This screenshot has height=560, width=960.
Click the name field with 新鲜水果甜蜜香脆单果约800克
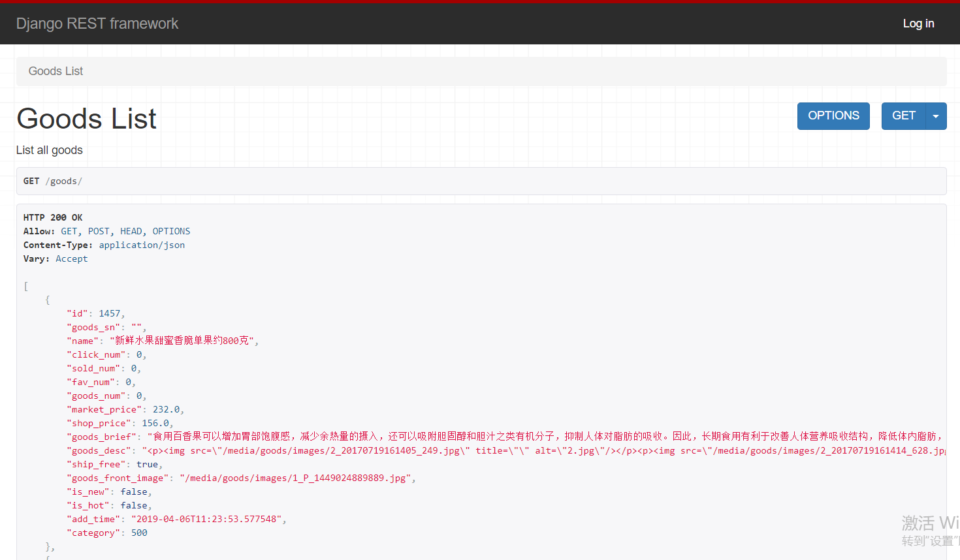pos(163,341)
